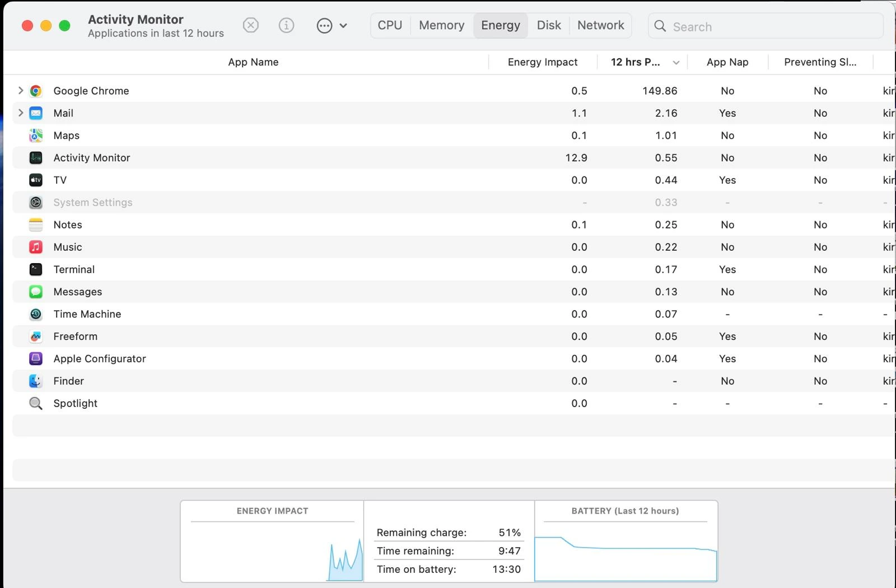This screenshot has width=896, height=588.
Task: Switch to the Disk tab
Action: click(549, 25)
